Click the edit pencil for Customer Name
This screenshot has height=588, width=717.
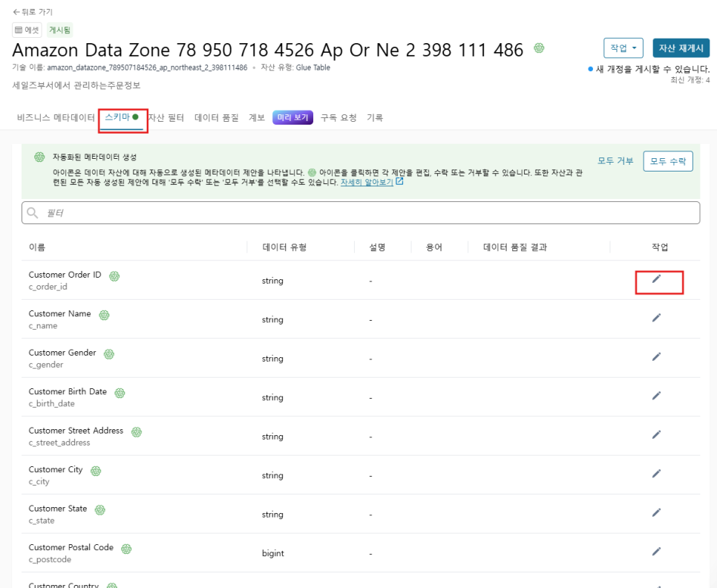(656, 317)
